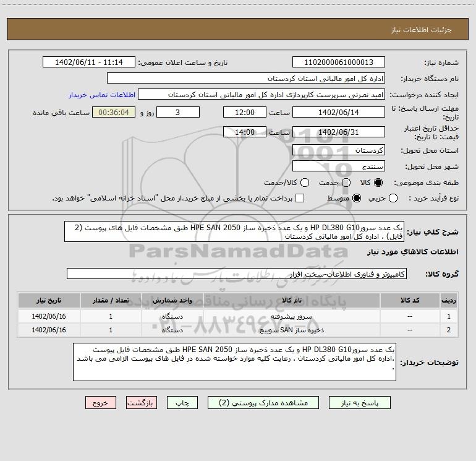476x461 pixels.
Task: Click the price validity date 1402/06/31
Action: tap(339, 132)
